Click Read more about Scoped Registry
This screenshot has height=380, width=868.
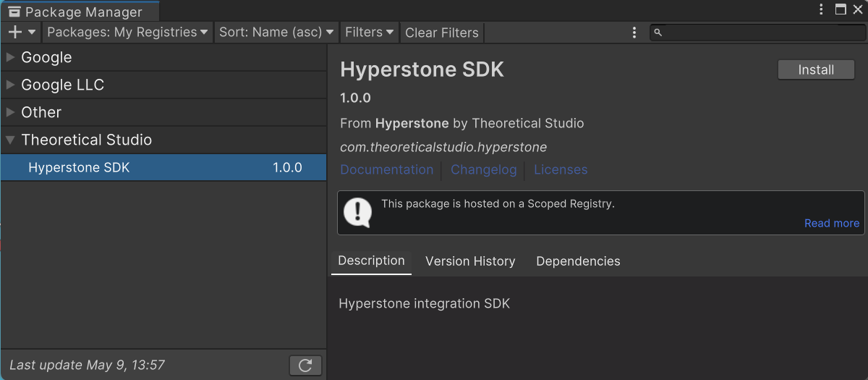(832, 223)
